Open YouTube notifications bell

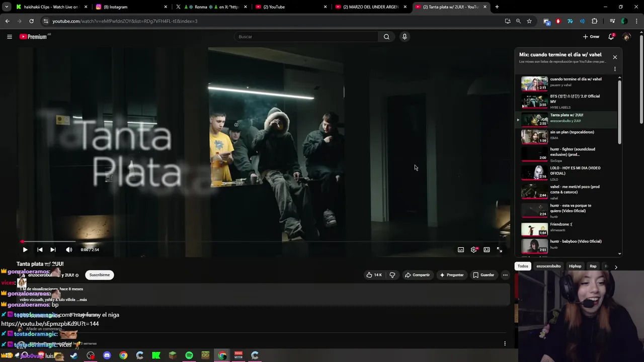(x=611, y=37)
